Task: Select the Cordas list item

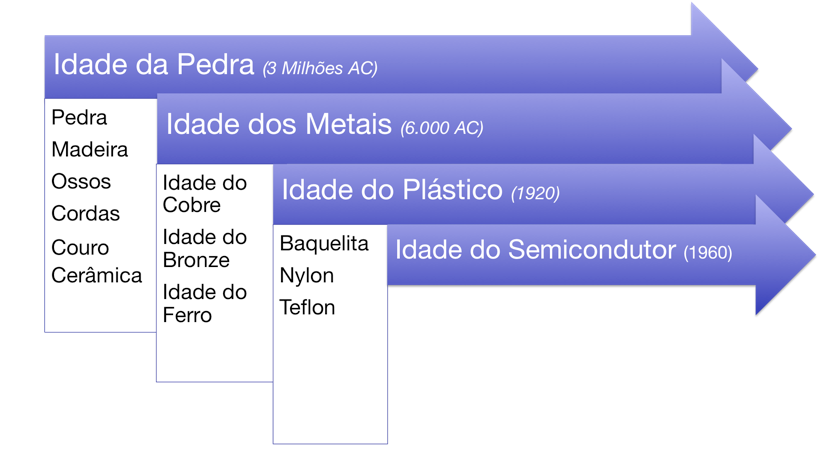Action: [x=85, y=214]
